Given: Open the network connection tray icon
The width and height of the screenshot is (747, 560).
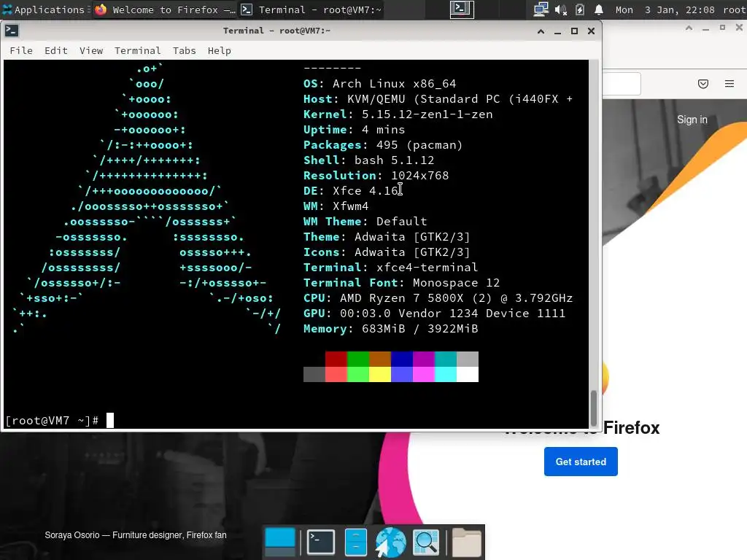Looking at the screenshot, I should [541, 9].
